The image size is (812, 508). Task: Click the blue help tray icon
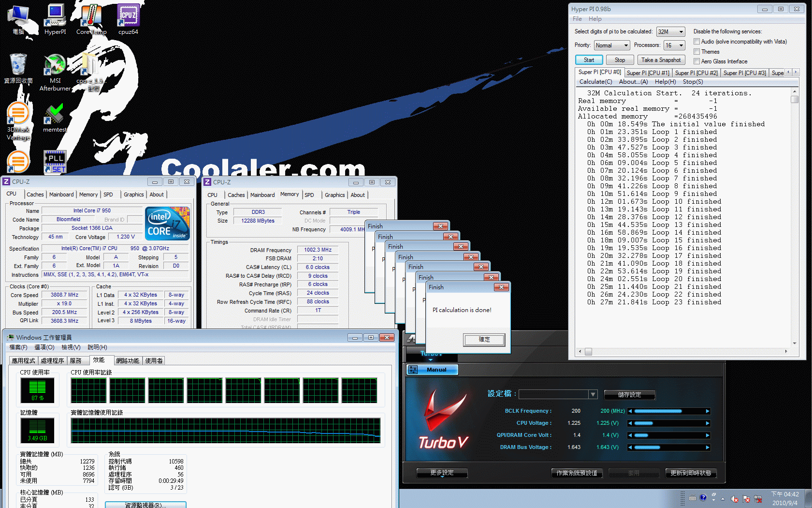(x=703, y=497)
